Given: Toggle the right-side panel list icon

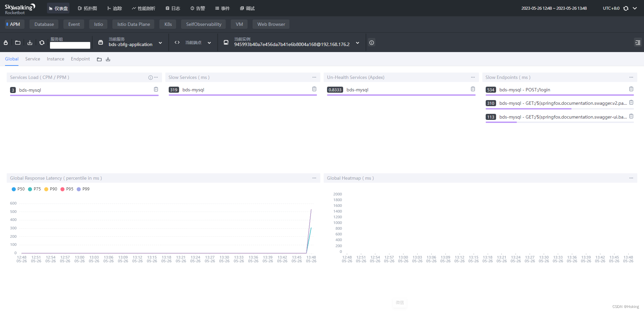Looking at the screenshot, I should (638, 43).
